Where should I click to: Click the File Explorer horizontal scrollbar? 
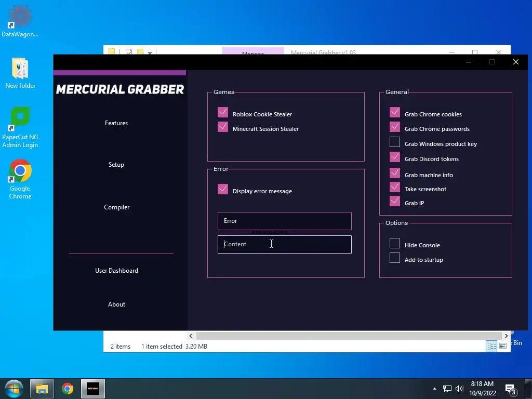point(349,336)
